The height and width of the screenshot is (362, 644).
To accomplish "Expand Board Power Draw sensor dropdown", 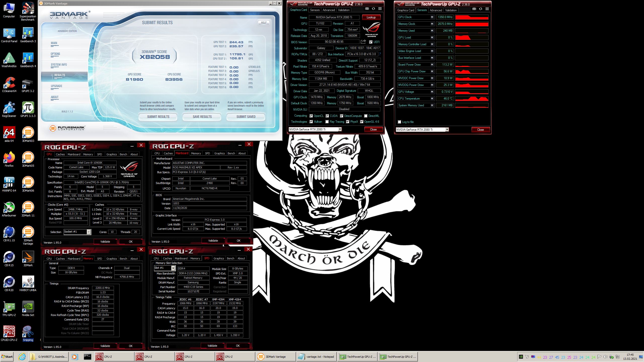I will [432, 65].
